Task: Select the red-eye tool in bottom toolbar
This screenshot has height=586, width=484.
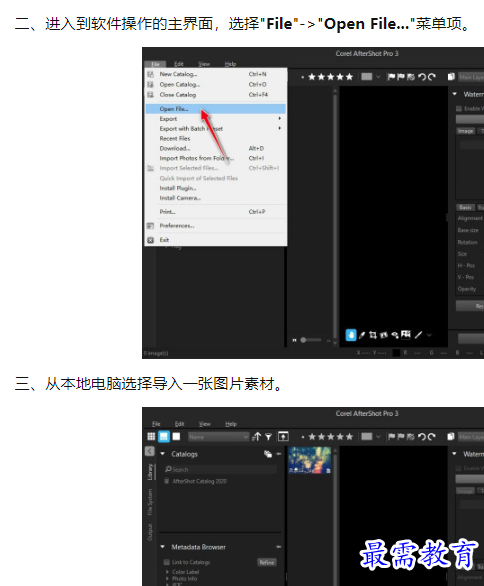Action: [x=395, y=335]
